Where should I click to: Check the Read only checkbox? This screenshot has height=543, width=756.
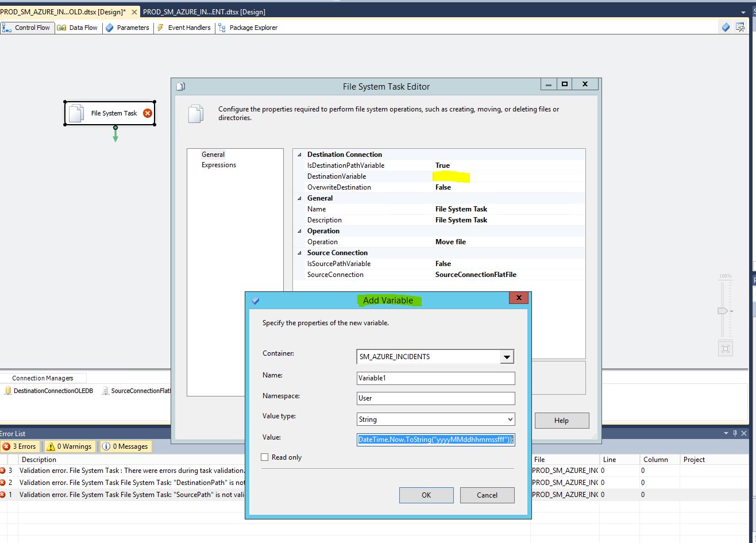click(x=265, y=457)
